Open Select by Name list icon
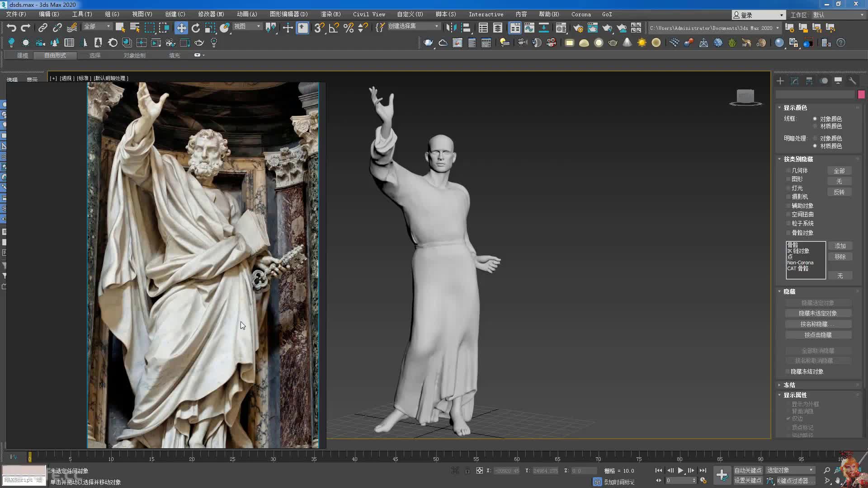 pos(135,28)
